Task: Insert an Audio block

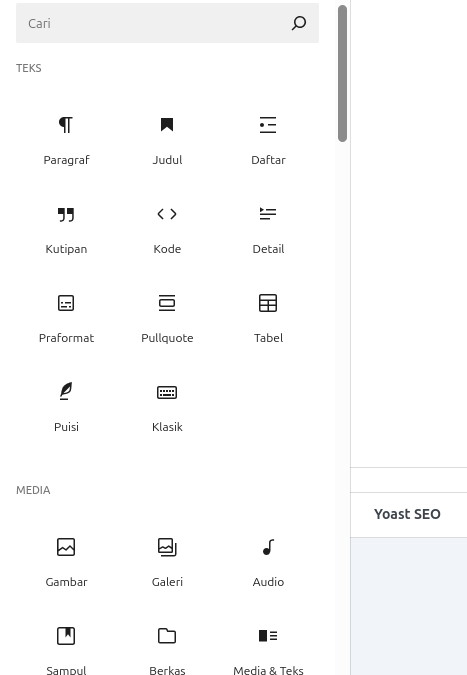Action: coord(268,562)
